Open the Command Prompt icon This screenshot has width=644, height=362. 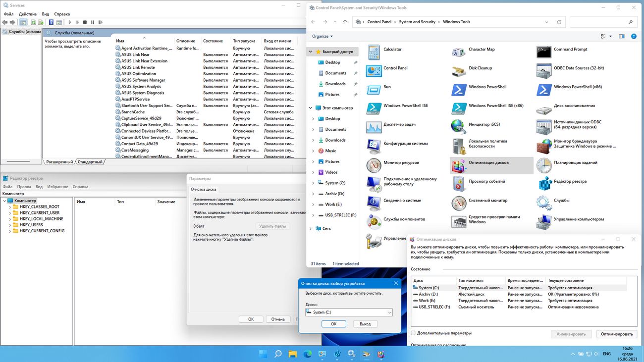pyautogui.click(x=544, y=52)
